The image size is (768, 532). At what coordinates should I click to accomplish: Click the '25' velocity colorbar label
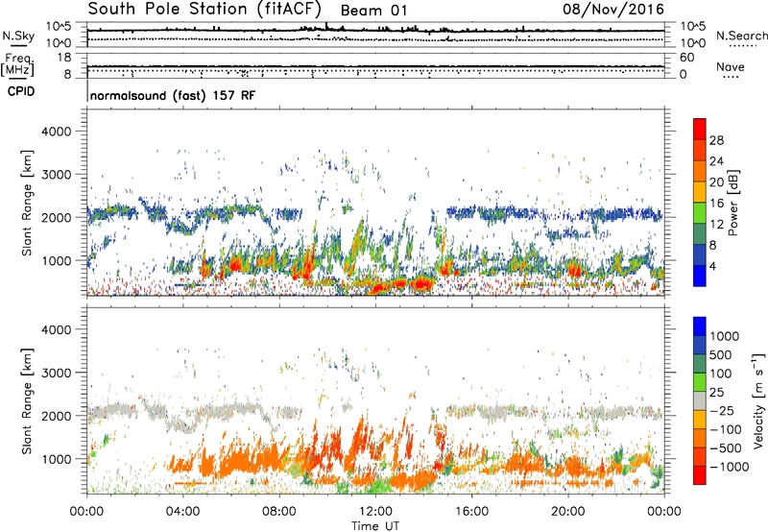[717, 392]
